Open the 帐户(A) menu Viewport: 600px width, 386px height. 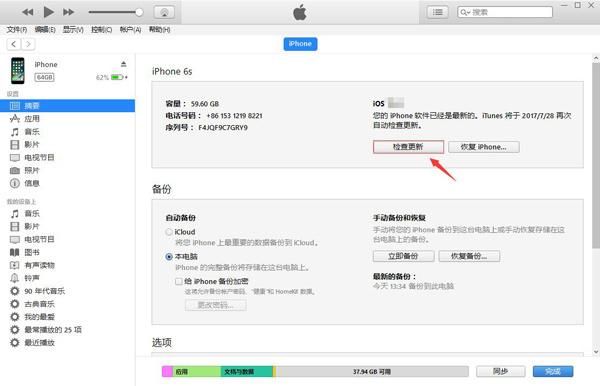pyautogui.click(x=130, y=29)
